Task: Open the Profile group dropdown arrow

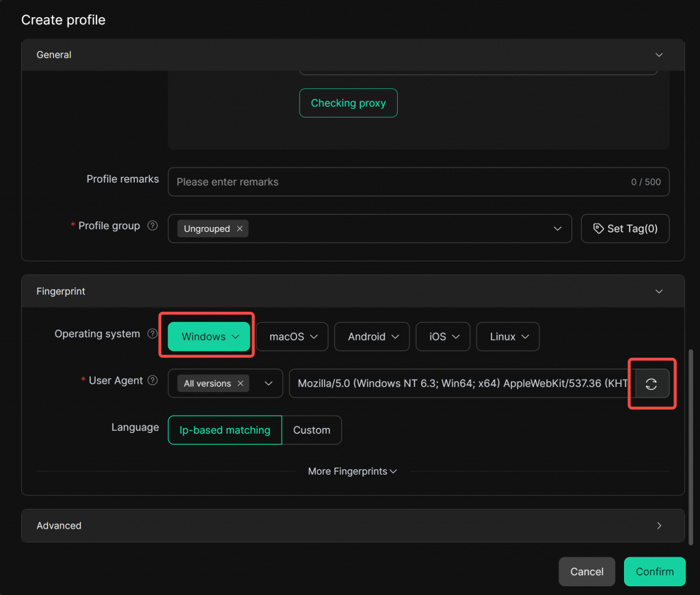Action: pyautogui.click(x=558, y=228)
